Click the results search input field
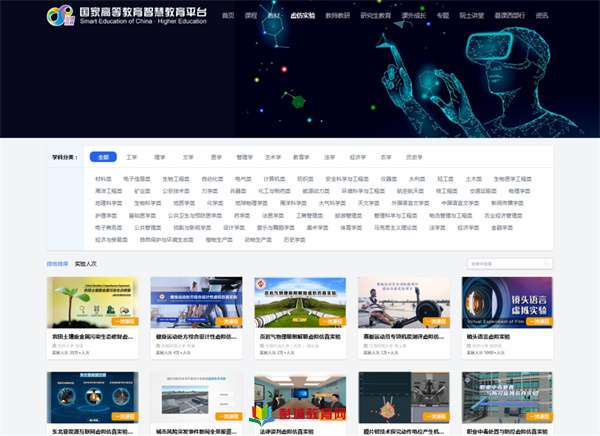600x436 pixels. pos(510,264)
